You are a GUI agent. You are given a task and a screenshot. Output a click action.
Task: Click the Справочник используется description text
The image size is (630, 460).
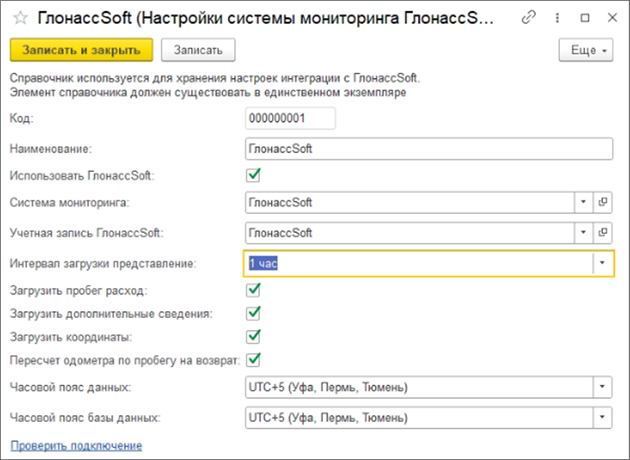point(215,78)
